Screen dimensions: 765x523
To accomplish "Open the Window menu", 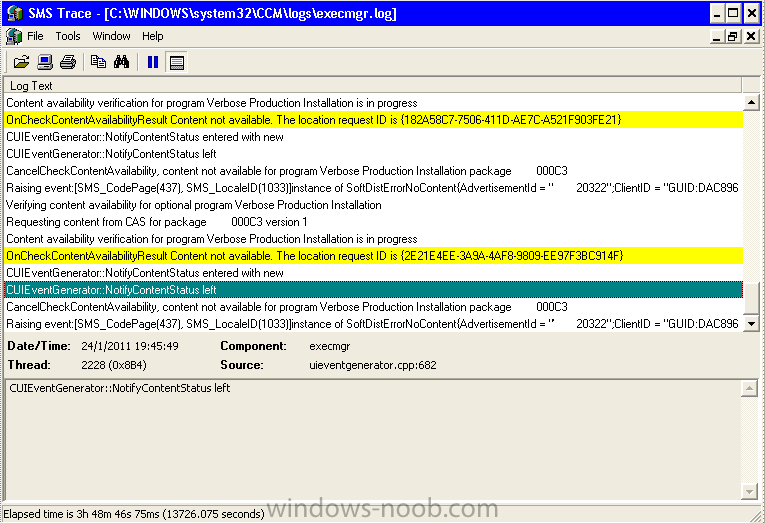I will pos(111,36).
